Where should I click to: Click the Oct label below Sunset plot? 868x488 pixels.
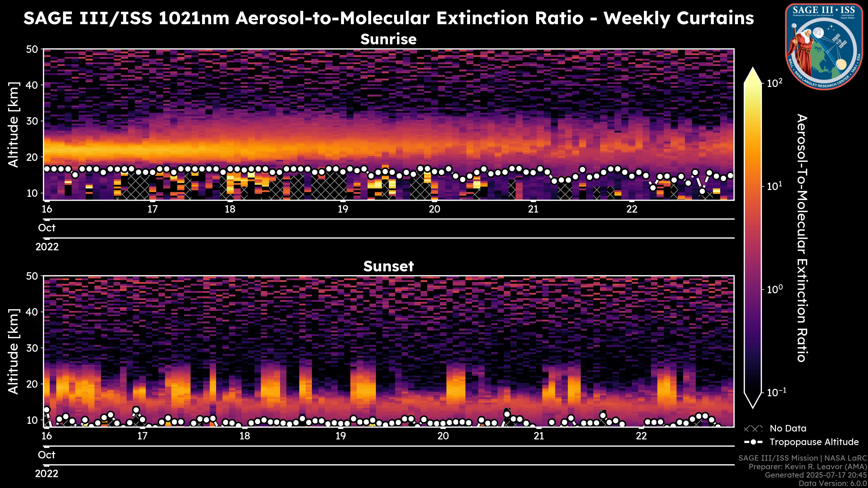point(47,455)
